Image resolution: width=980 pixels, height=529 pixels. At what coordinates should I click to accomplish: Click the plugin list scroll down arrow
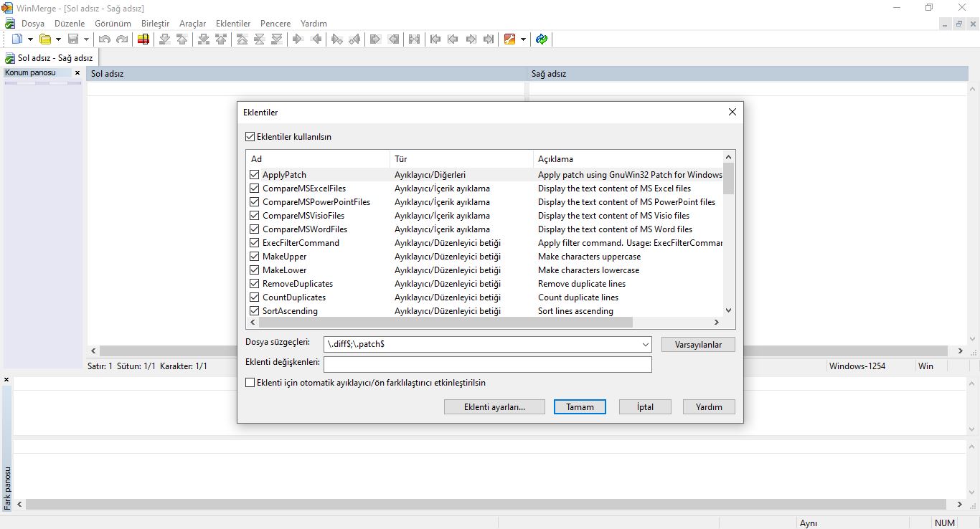[728, 310]
